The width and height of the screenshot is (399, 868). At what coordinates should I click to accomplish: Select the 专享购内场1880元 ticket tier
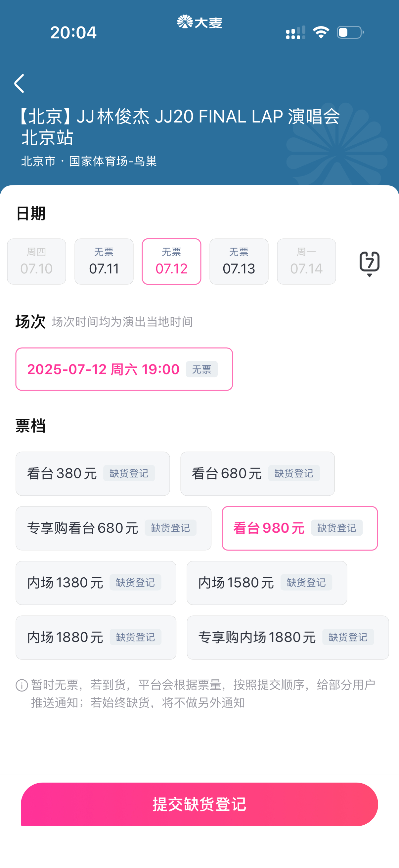(288, 637)
